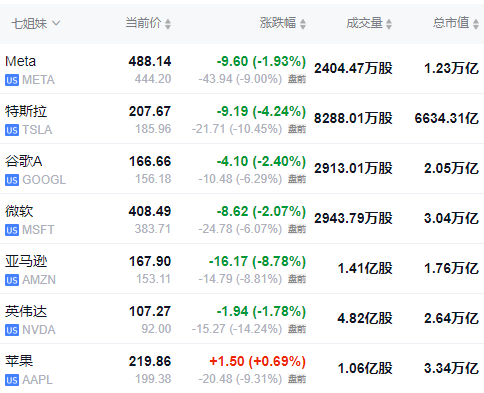Screen dimensions: 484x393
Task: Open the 亚马逊 stock name
Action: click(26, 261)
